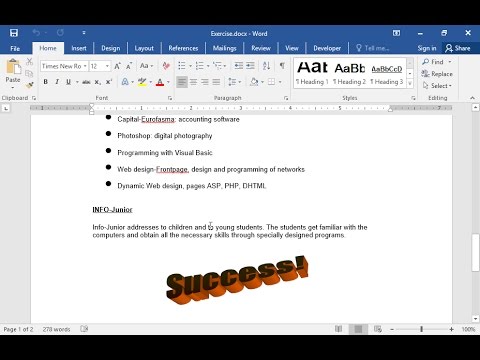Toggle italic formatting
480x360 pixels.
[x=57, y=82]
